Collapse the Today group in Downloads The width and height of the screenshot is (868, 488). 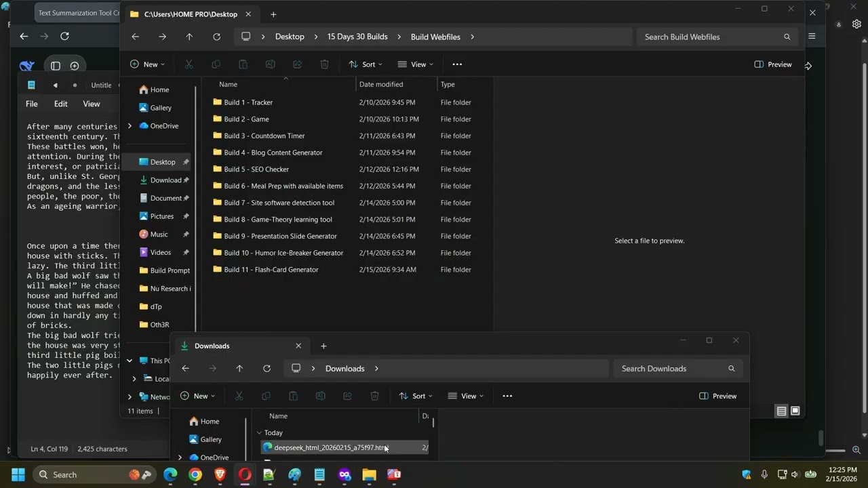259,432
